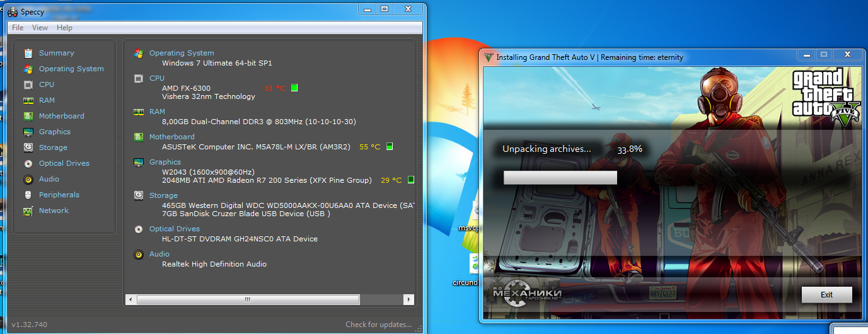This screenshot has width=868, height=334.
Task: Click Windows 7 Ultimate 64-bit SP1 text
Action: click(217, 63)
